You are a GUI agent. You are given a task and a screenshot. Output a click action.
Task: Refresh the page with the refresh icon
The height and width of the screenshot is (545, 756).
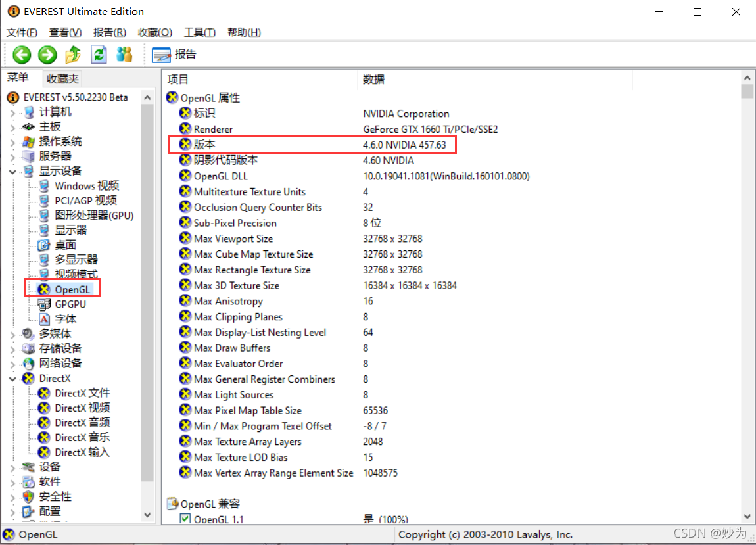click(99, 55)
